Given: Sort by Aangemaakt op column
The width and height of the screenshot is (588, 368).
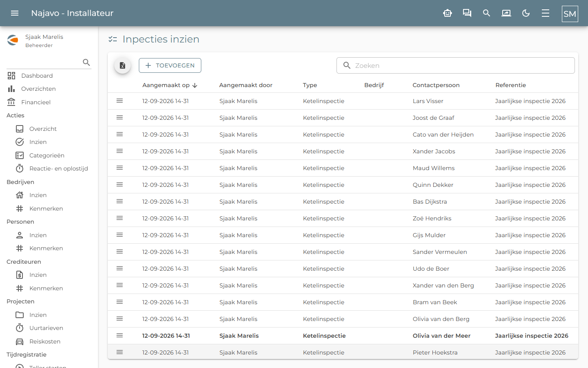Looking at the screenshot, I should pos(169,85).
